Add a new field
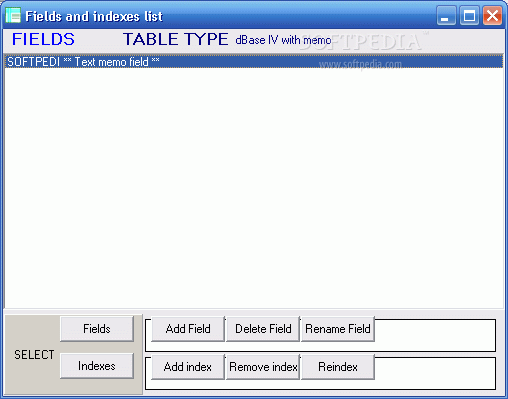 (x=188, y=329)
